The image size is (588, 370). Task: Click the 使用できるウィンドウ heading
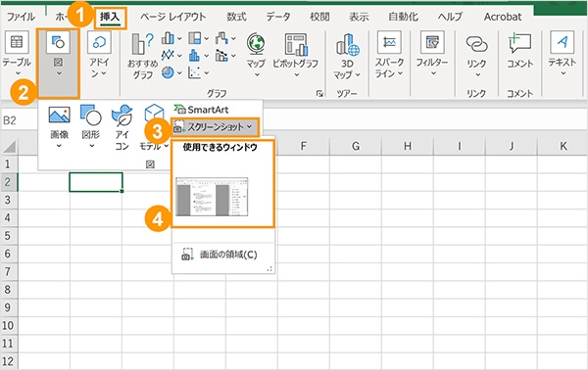220,148
